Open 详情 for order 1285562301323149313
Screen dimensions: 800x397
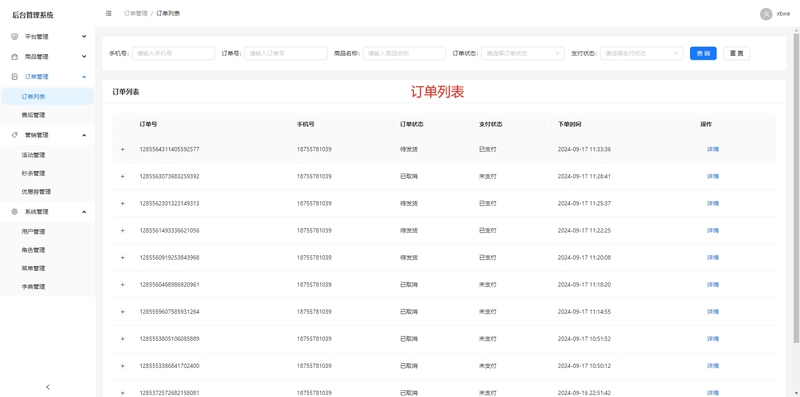tap(713, 204)
